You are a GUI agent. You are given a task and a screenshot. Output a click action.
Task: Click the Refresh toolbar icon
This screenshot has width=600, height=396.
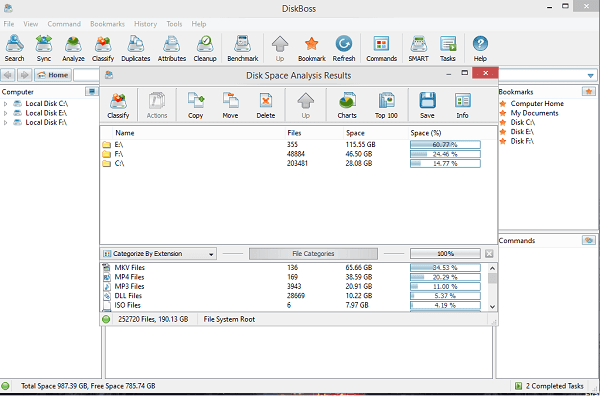344,48
